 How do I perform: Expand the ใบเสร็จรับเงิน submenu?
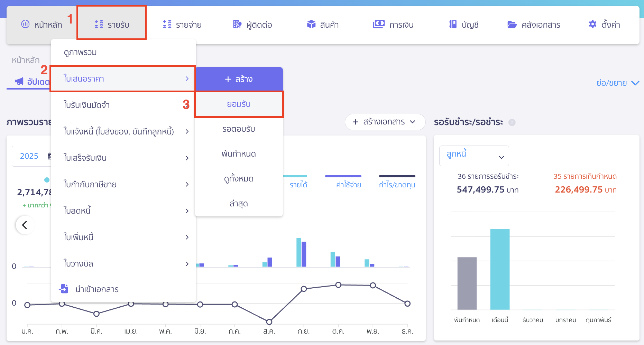pyautogui.click(x=123, y=158)
